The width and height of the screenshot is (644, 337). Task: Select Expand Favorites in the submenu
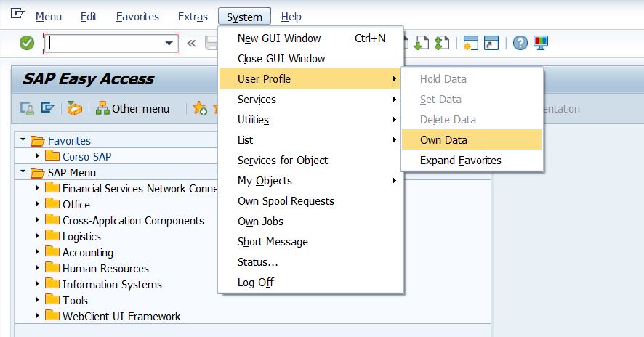pyautogui.click(x=472, y=160)
